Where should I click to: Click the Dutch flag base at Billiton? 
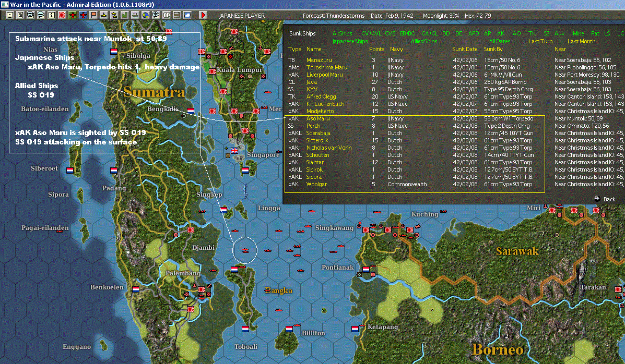289,329
